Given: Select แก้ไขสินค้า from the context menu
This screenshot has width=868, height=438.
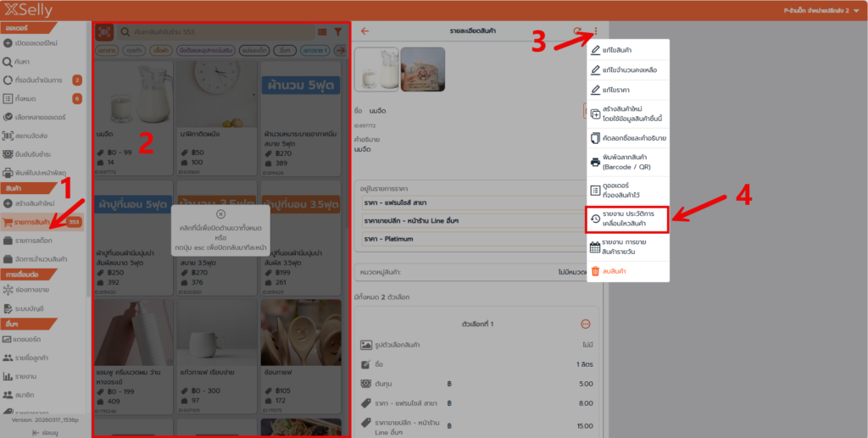Looking at the screenshot, I should (627, 51).
